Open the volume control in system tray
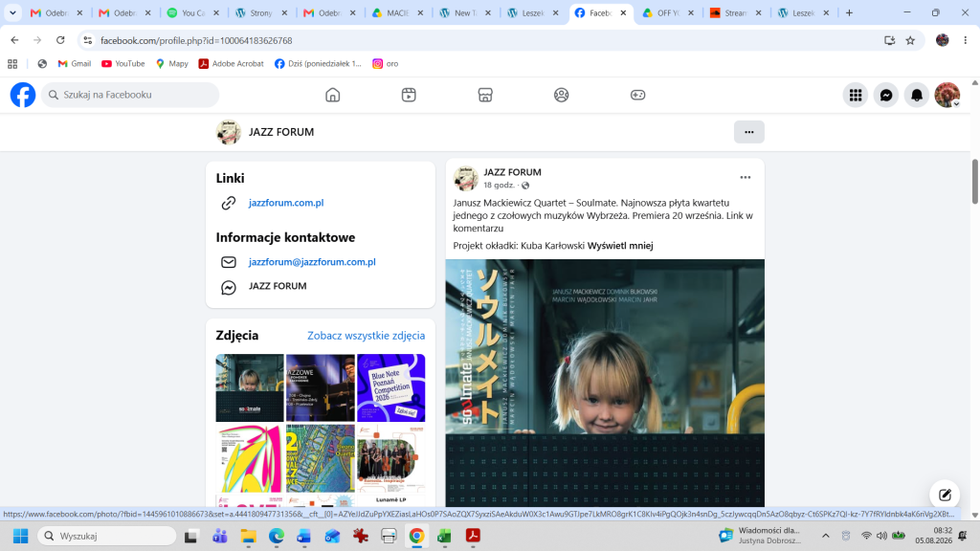Viewport: 980px width, 551px height. (x=881, y=536)
